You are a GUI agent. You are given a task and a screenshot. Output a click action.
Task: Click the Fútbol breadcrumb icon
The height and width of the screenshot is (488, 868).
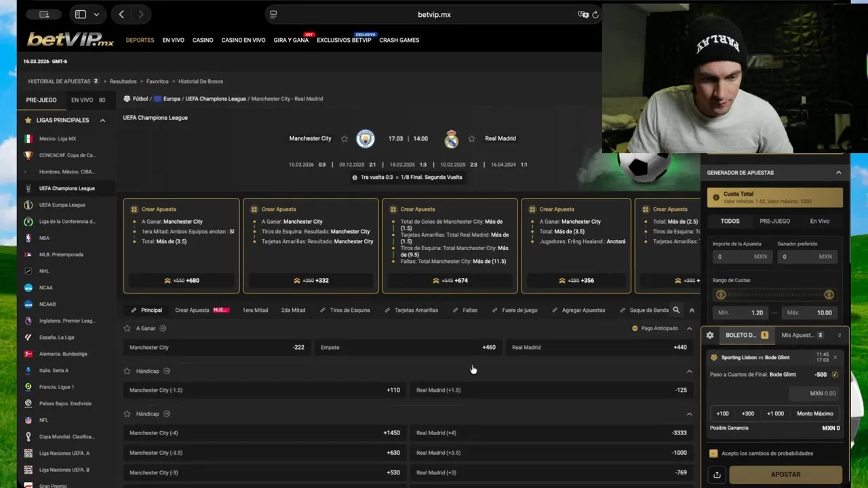[127, 99]
